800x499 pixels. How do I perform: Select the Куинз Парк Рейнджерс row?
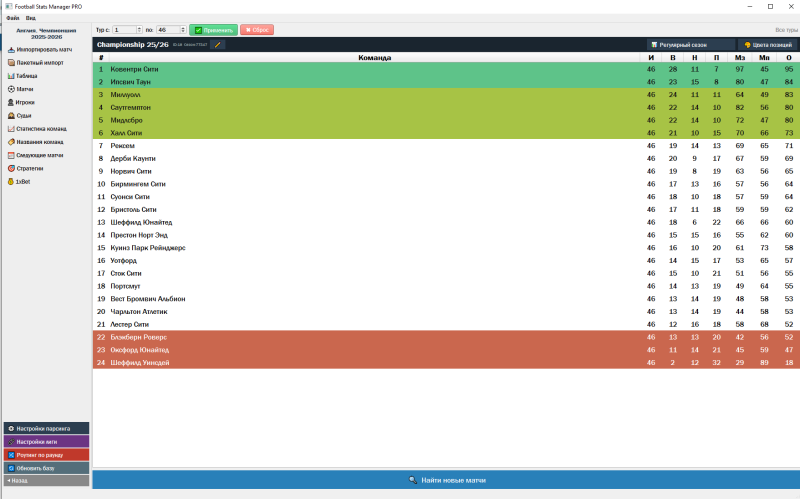[446, 247]
